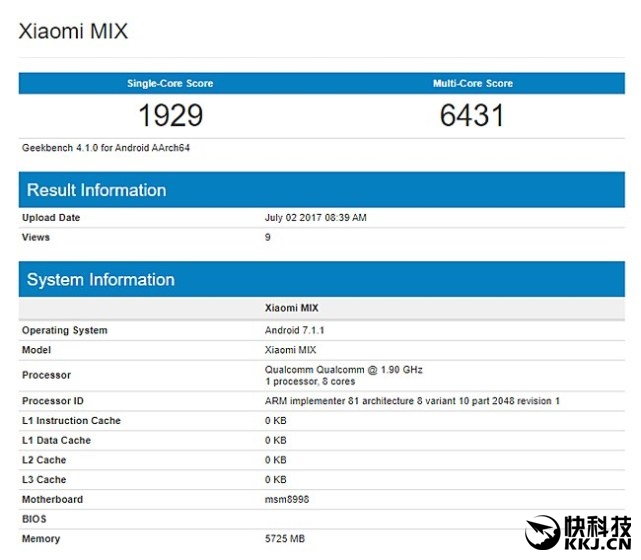Click the Xiaomi MIX page title
Image resolution: width=641 pixels, height=560 pixels.
click(73, 31)
